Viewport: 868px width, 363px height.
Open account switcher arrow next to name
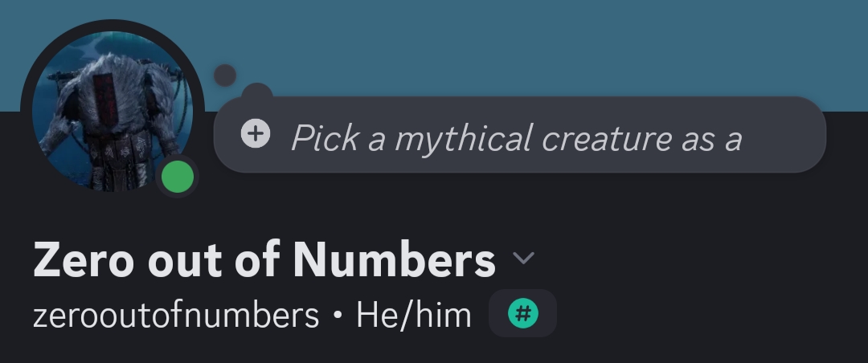click(523, 259)
